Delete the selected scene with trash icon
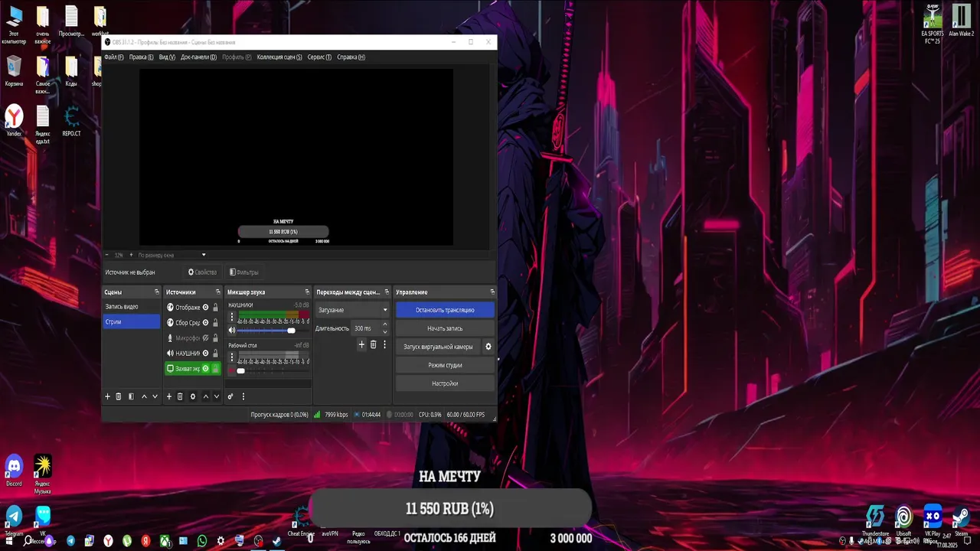 tap(119, 396)
